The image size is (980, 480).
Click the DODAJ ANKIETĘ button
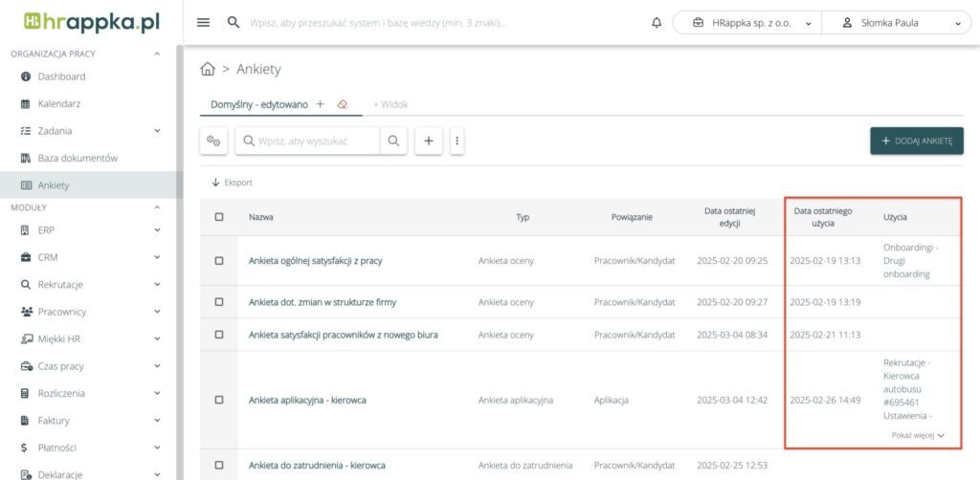[x=916, y=141]
